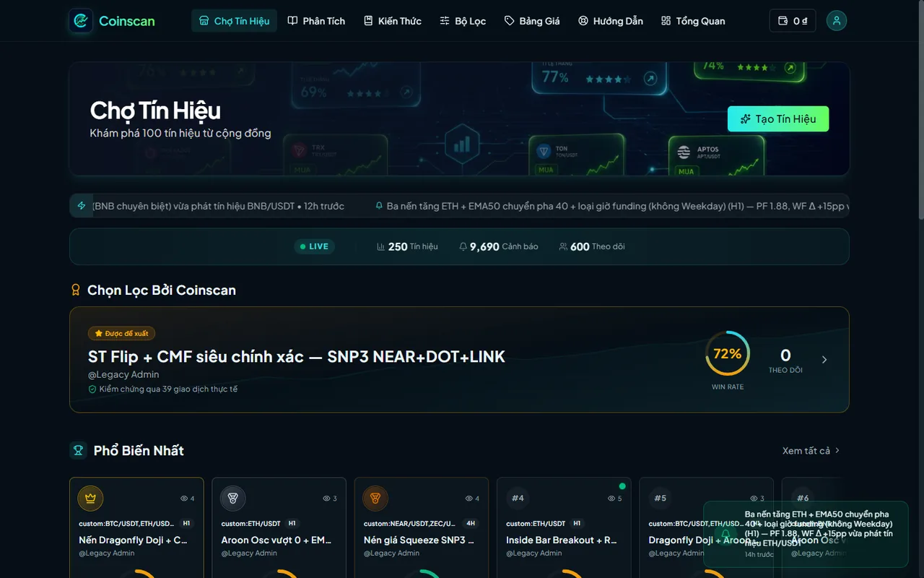
Task: Click the green status dot on the #4 card
Action: (x=622, y=486)
